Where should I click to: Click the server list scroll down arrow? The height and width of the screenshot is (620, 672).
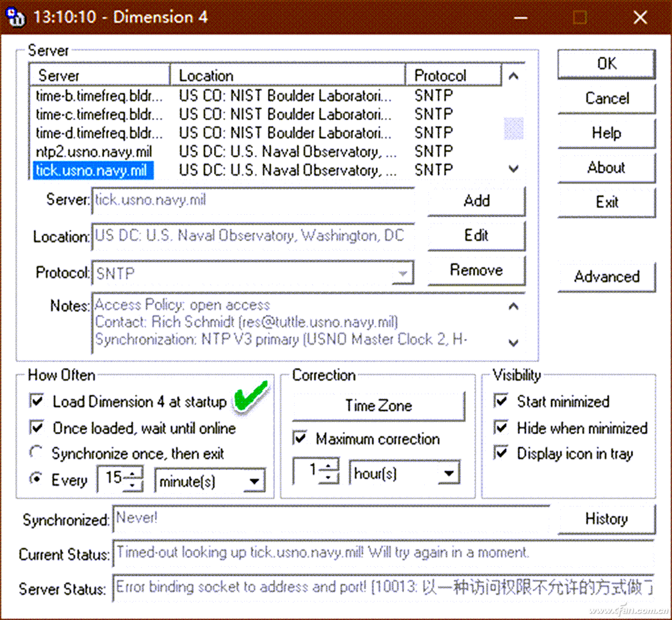coord(513,169)
